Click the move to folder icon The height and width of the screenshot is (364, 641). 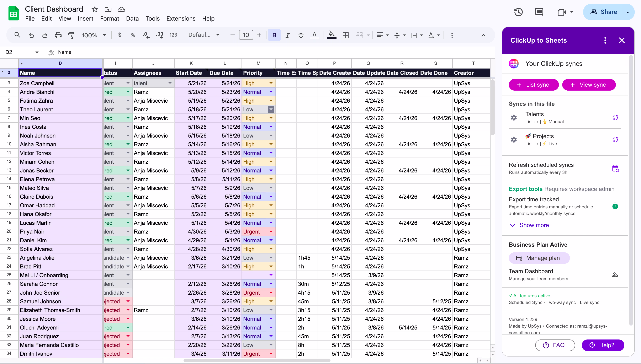[108, 10]
